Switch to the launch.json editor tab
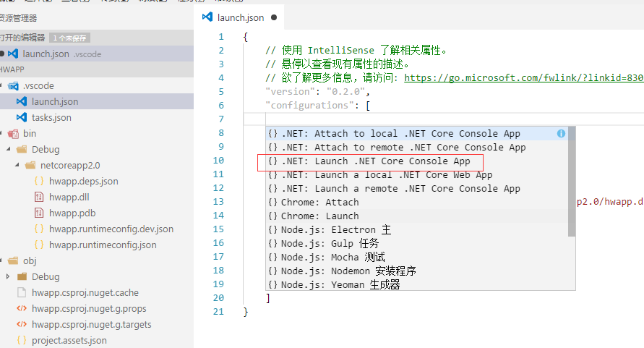The image size is (644, 348). 239,17
